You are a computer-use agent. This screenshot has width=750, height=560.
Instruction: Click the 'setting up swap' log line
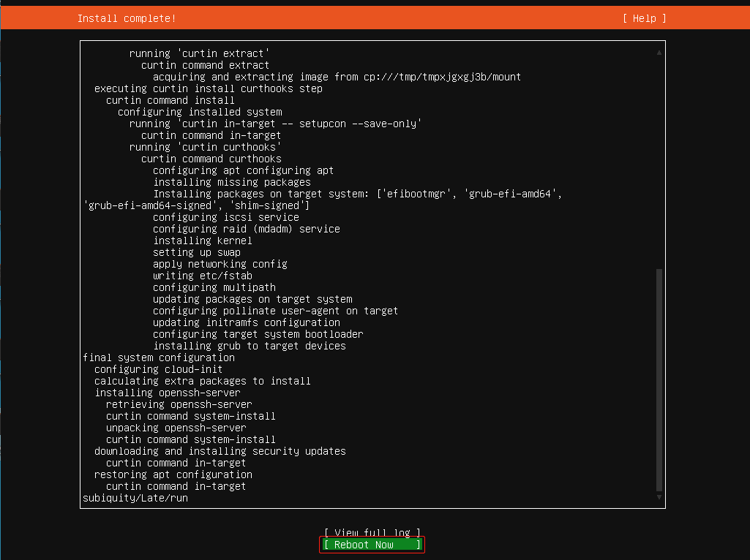pos(197,252)
